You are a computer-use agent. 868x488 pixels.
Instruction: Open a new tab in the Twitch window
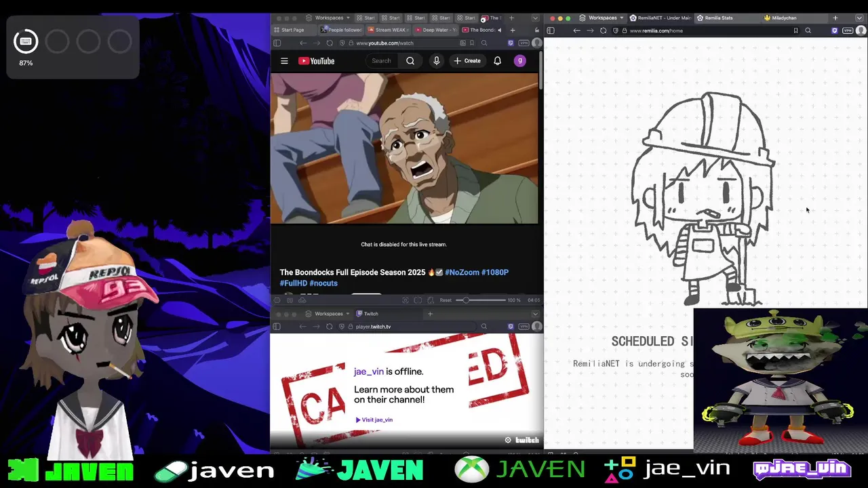pyautogui.click(x=430, y=314)
